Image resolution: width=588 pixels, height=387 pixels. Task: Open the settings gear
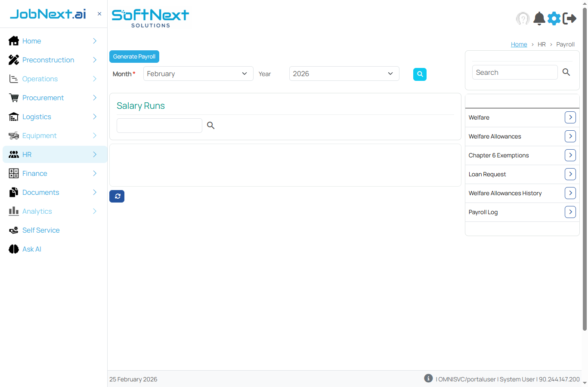pyautogui.click(x=554, y=18)
